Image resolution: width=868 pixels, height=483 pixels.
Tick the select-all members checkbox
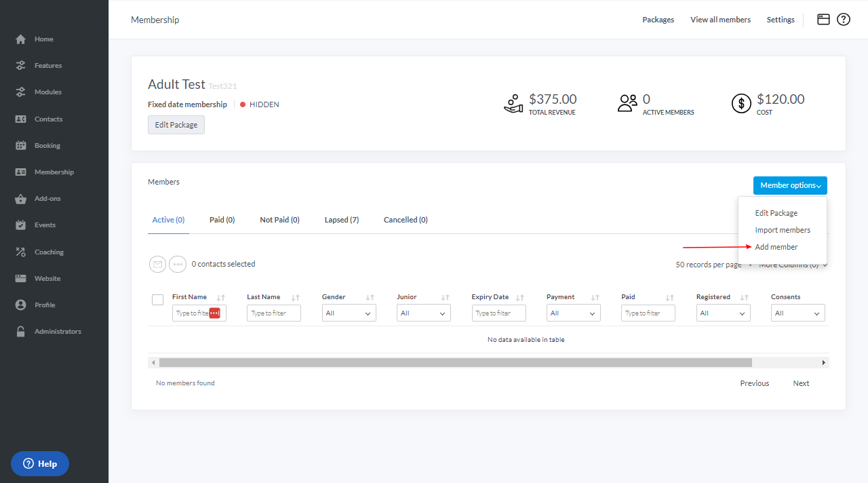[157, 300]
